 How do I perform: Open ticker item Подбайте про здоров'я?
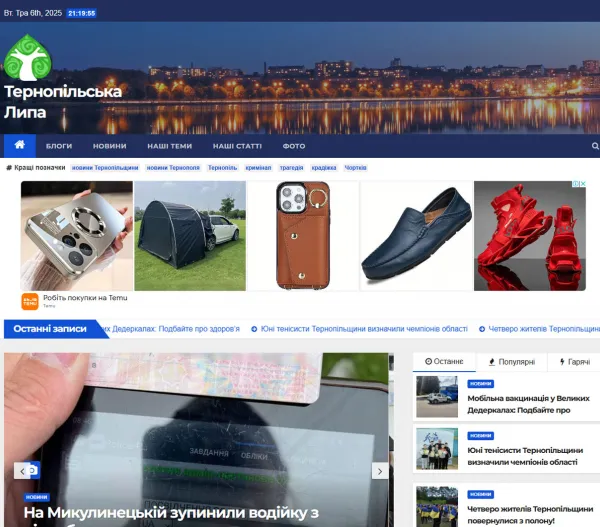pos(171,329)
